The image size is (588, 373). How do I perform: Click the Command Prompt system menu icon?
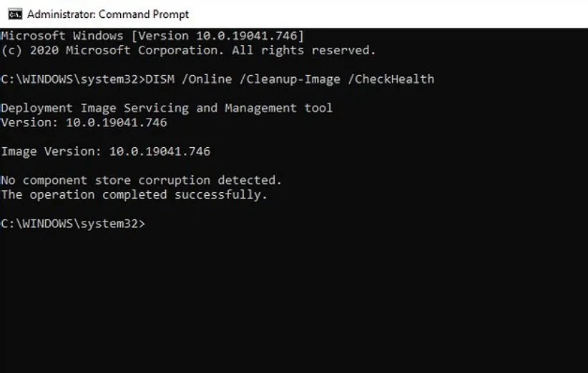point(10,14)
